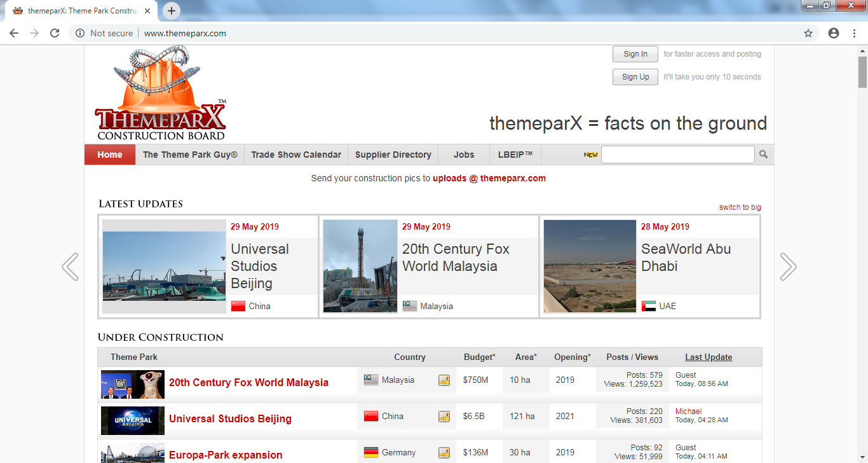Open Europa-Park expansion link

226,455
